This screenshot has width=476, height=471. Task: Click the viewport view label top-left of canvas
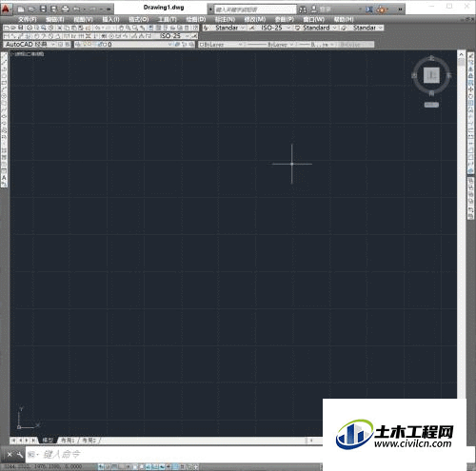pos(28,54)
